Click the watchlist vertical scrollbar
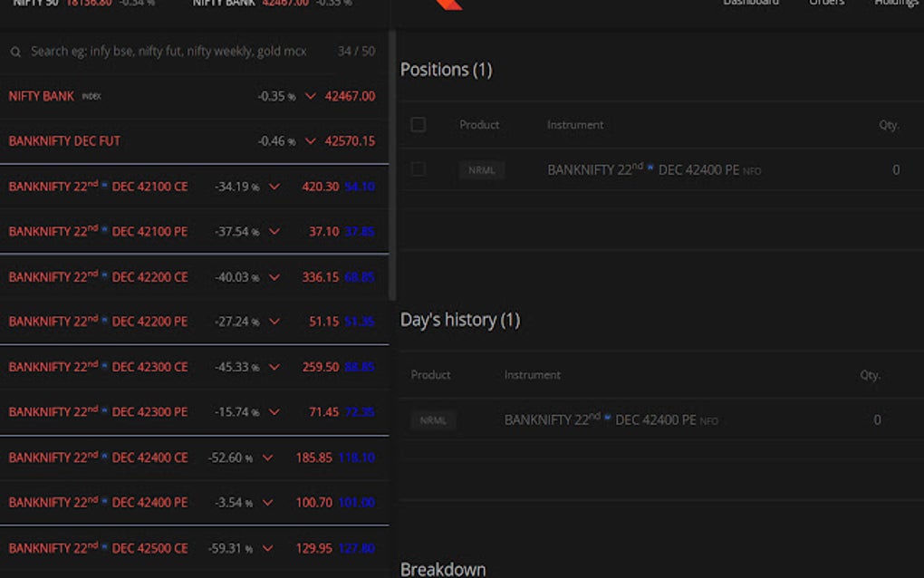Screen dimensions: 924x578 click(392, 163)
